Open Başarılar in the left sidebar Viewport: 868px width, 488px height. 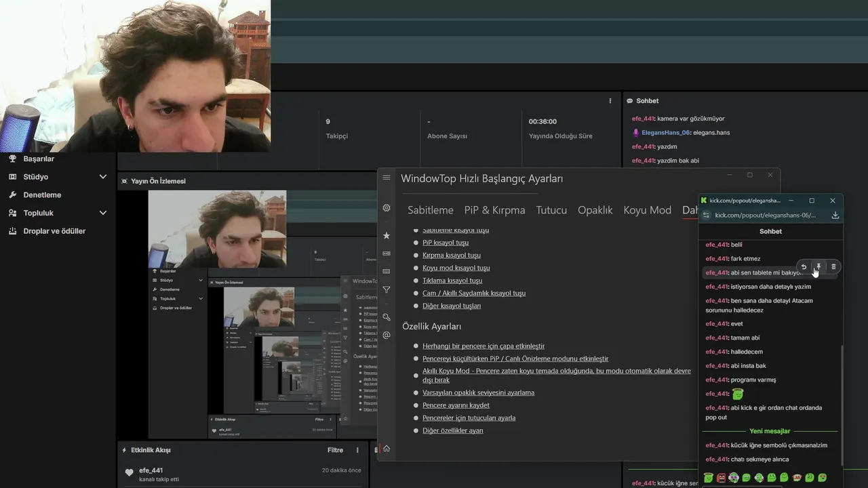(39, 159)
